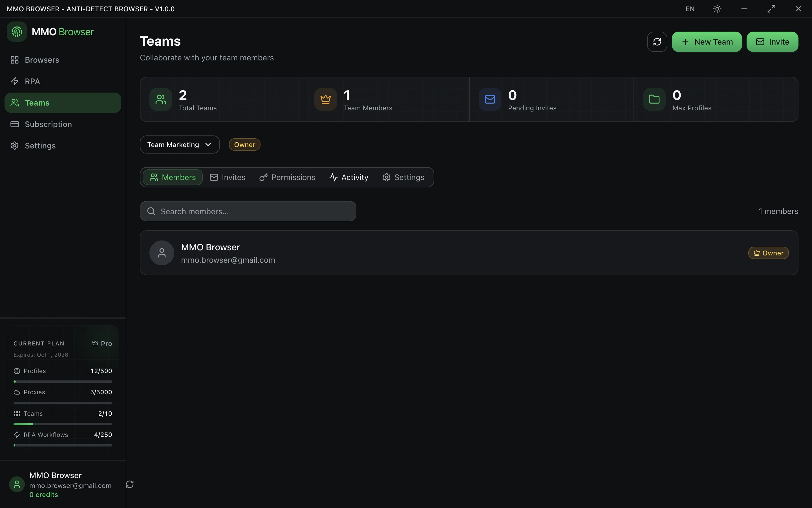812x508 pixels.
Task: Switch to the Activity tab
Action: click(348, 177)
